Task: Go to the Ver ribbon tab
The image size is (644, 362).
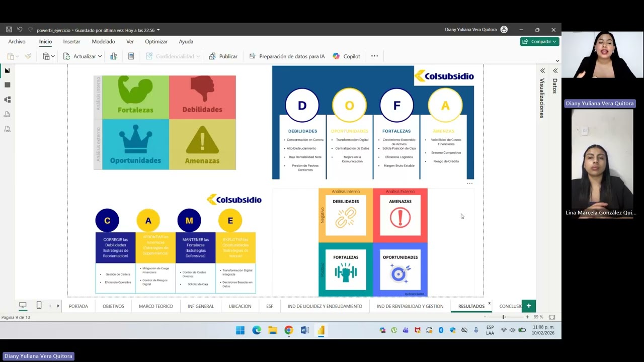Action: (x=130, y=42)
